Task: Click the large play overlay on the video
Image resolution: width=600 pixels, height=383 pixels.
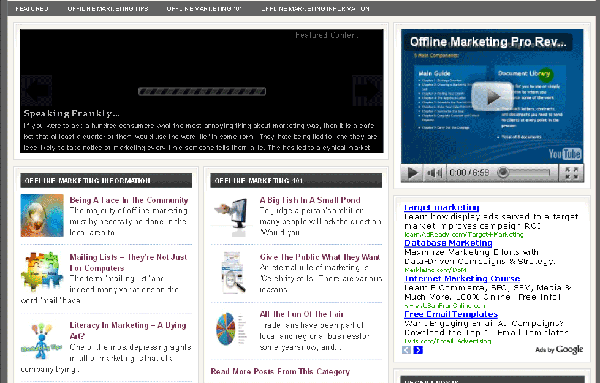Action: 492,97
